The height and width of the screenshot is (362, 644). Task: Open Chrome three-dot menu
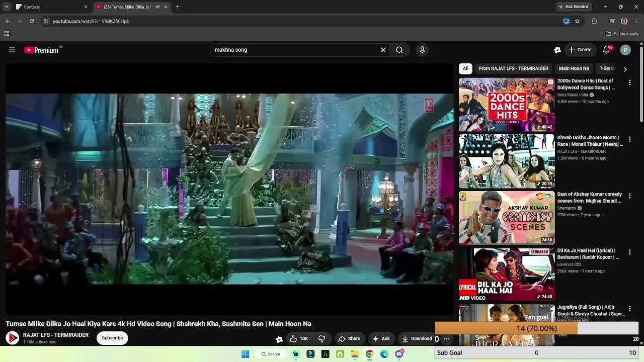[637, 21]
